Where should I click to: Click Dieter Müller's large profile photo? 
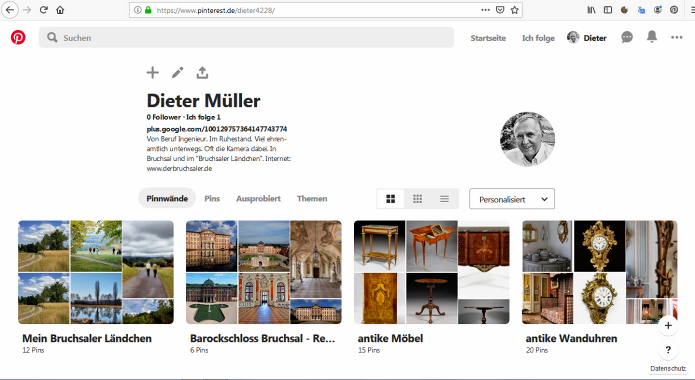click(x=527, y=139)
